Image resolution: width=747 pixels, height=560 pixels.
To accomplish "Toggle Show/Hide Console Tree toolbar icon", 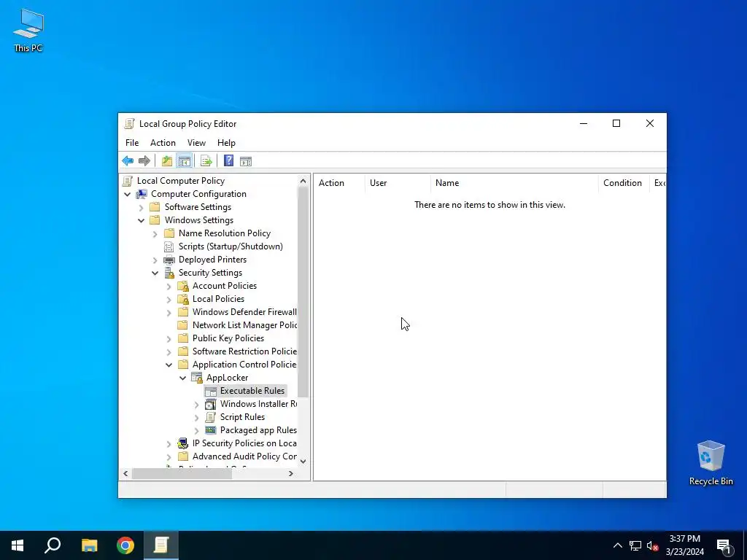I will click(185, 161).
